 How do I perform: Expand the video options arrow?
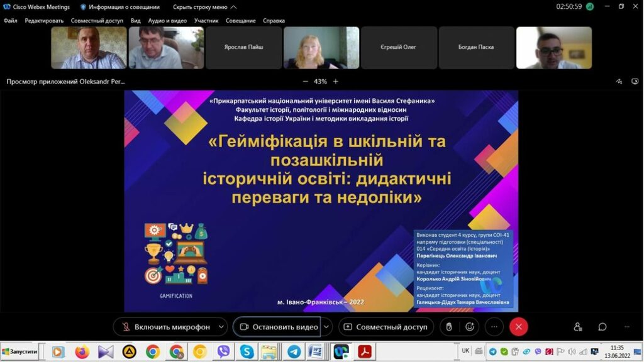click(326, 327)
